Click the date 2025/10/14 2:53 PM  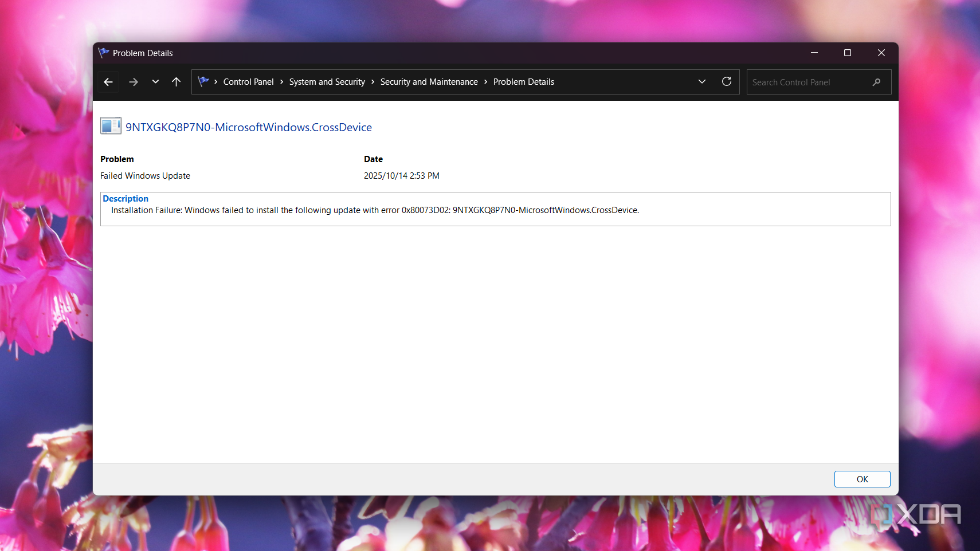(x=402, y=176)
